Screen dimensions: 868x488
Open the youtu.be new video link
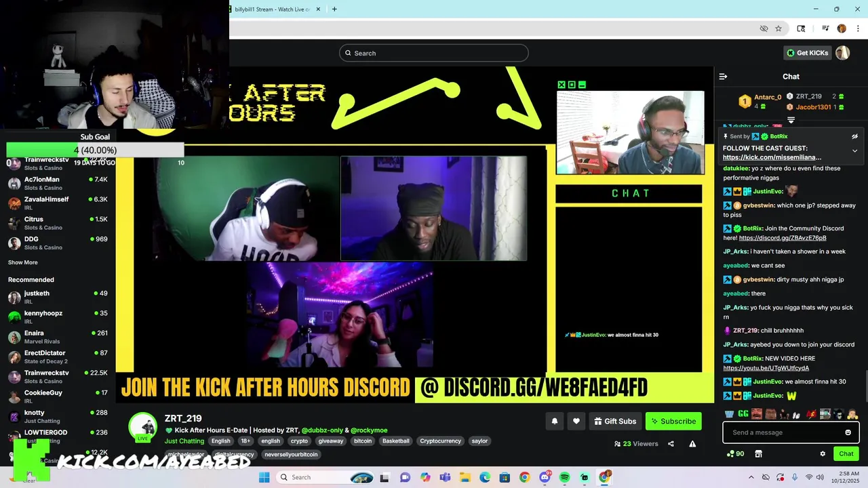(x=766, y=368)
